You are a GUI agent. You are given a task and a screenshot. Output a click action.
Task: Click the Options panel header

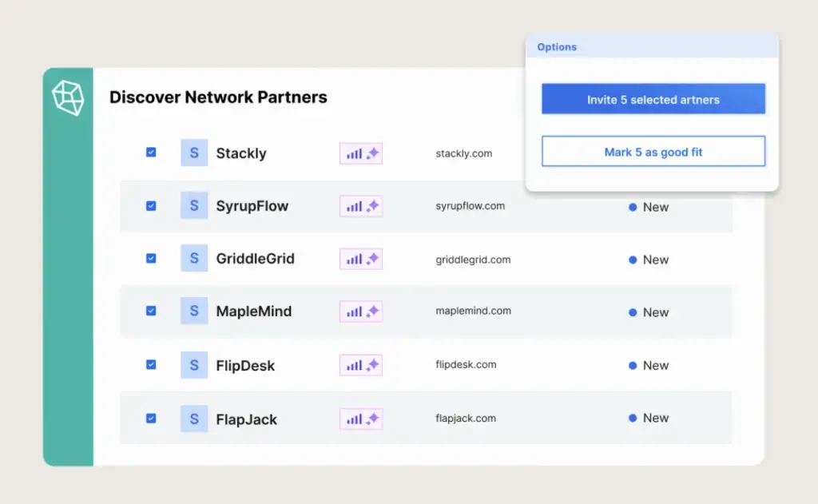[652, 47]
